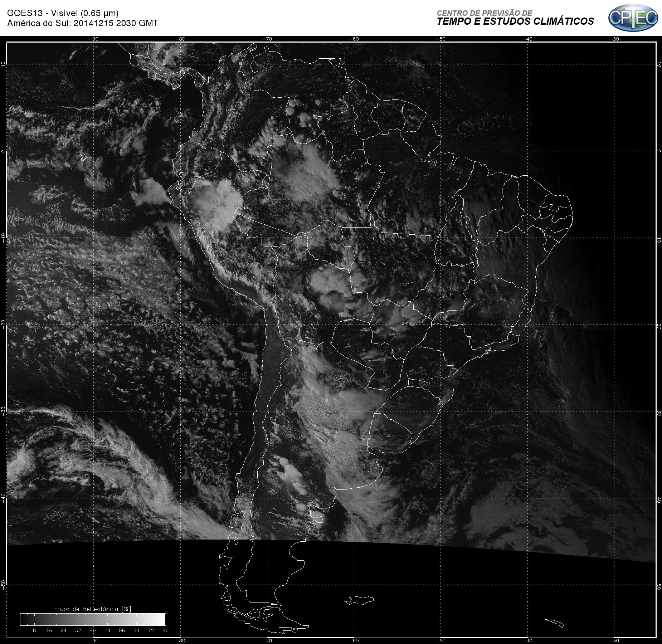
Task: Click the '-70' longitude label at top
Action: tap(267, 39)
